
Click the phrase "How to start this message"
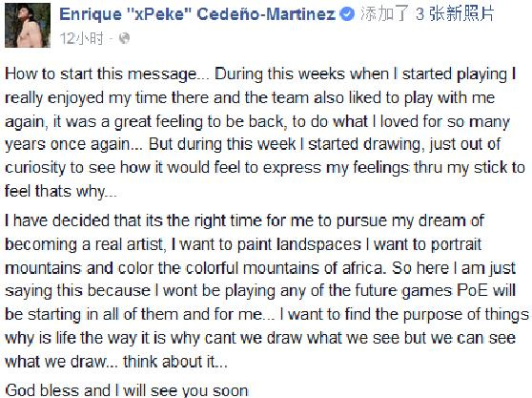coord(100,74)
